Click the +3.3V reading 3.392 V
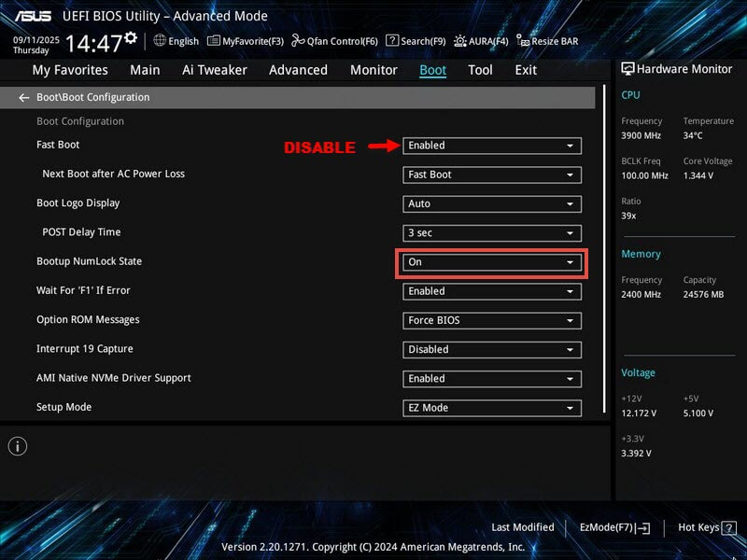This screenshot has height=560, width=747. pyautogui.click(x=636, y=454)
